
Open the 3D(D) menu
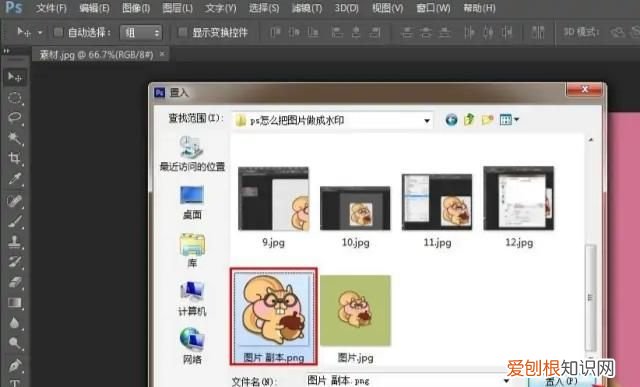(347, 8)
